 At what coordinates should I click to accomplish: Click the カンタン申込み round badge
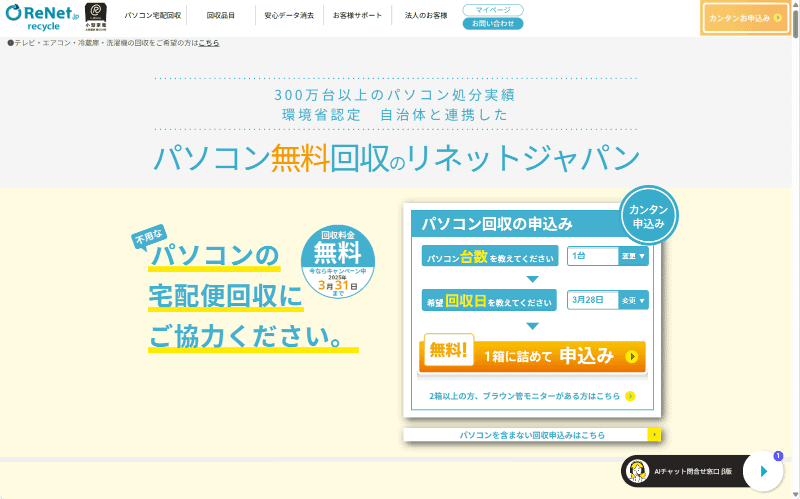648,216
